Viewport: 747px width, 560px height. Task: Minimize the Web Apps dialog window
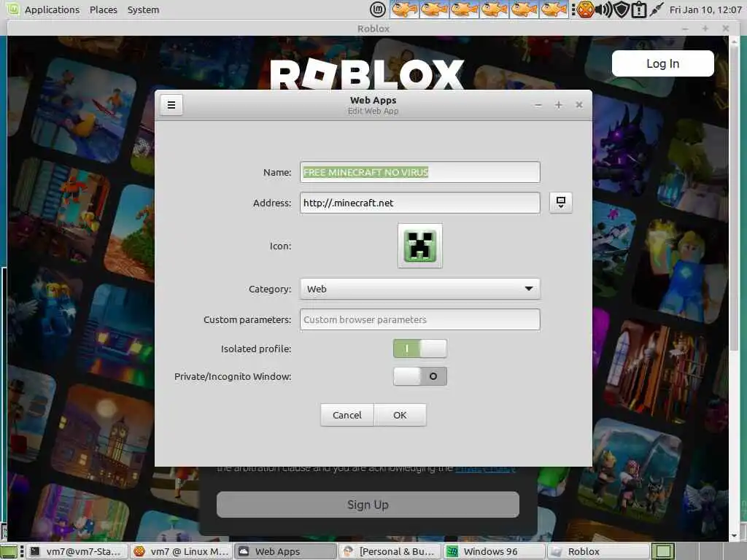coord(538,105)
